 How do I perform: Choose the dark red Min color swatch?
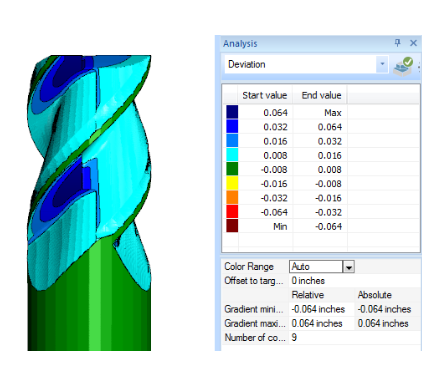tap(232, 226)
